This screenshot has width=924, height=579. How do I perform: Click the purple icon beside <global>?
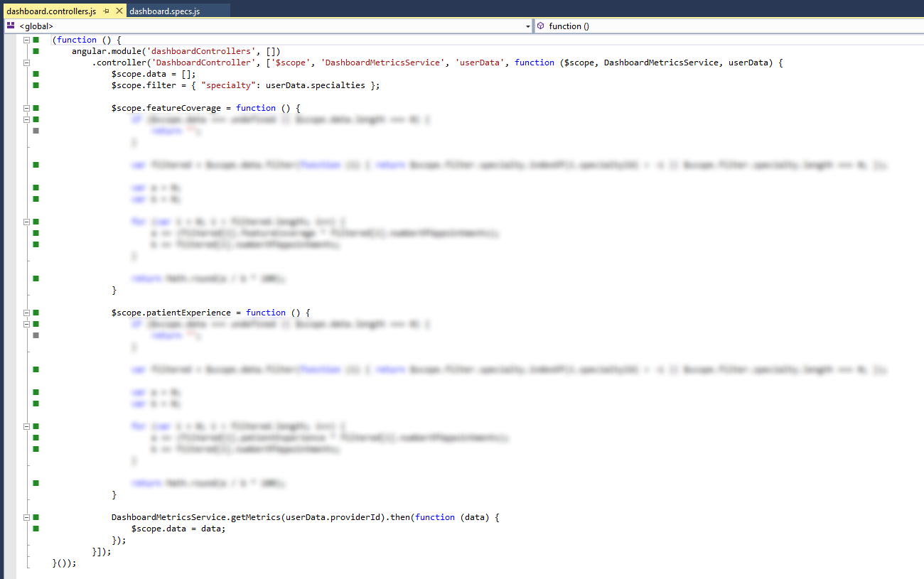[x=11, y=26]
